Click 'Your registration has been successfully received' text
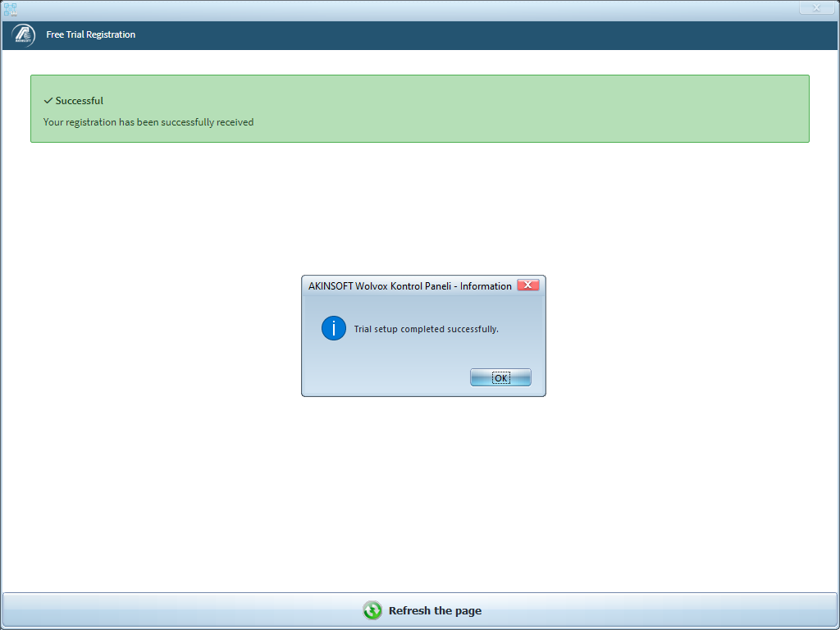This screenshot has width=840, height=630. (x=148, y=122)
